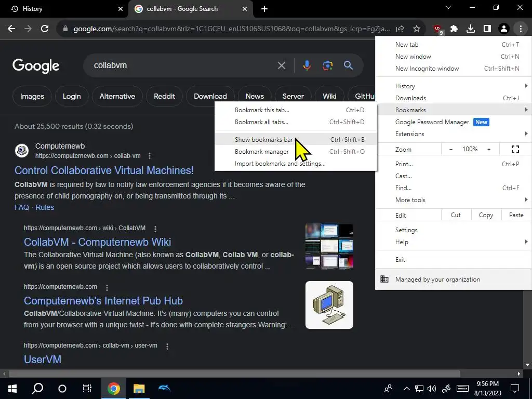Increase zoom with the plus button
This screenshot has height=399, width=532.
tap(489, 149)
